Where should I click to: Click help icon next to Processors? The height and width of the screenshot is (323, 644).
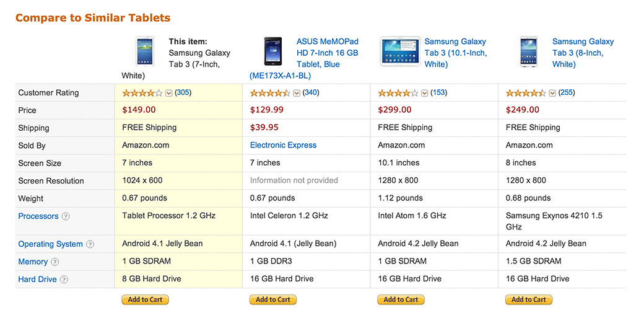66,216
